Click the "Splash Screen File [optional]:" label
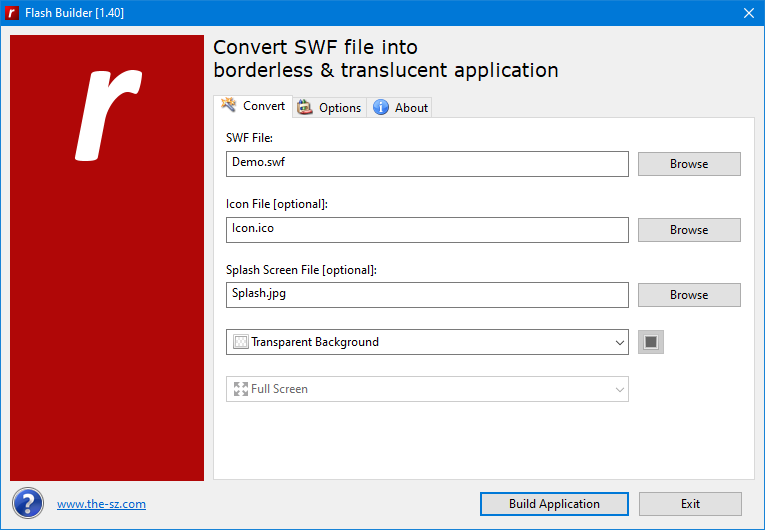The width and height of the screenshot is (765, 530). coord(301,270)
